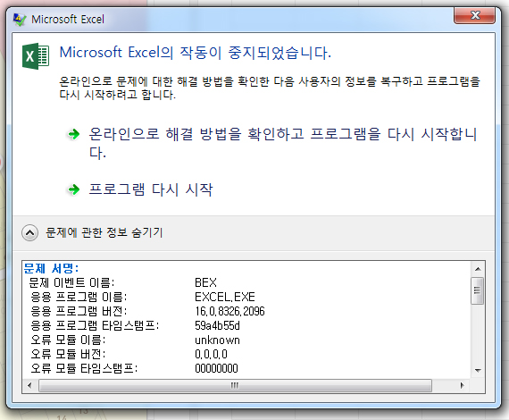Choose 온라인으로 해결 방법을 확인하고 프로그램을 다시 시작합니다
509x420 pixels.
point(282,143)
